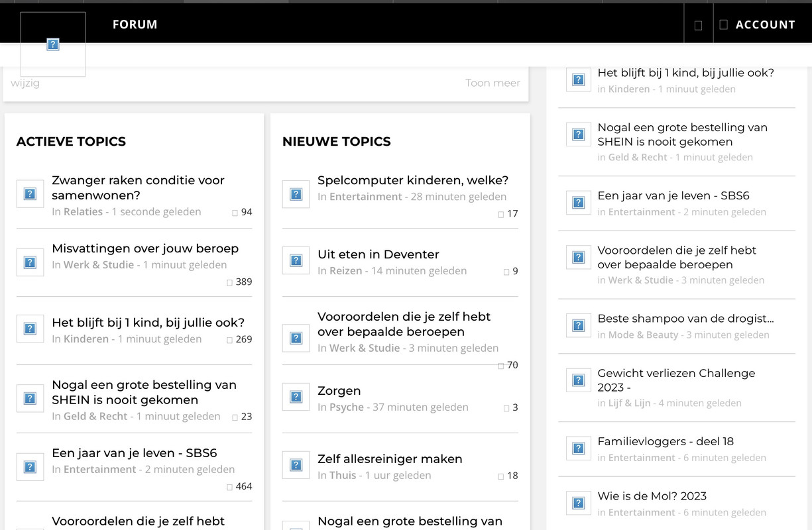Open the Mode & Beauty category link
The width and height of the screenshot is (812, 530).
pyautogui.click(x=643, y=335)
